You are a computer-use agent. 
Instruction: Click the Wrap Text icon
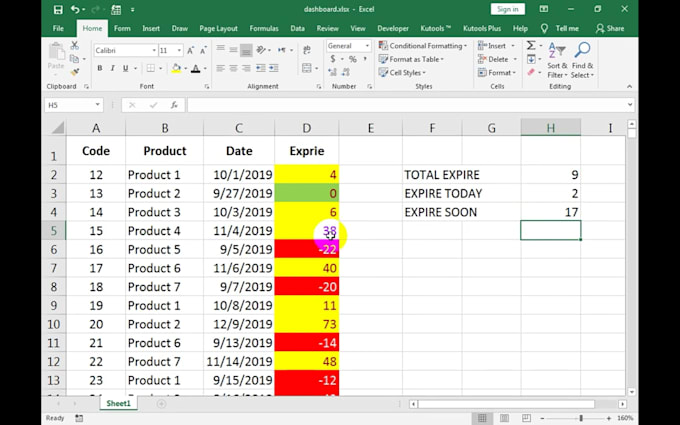(x=307, y=49)
